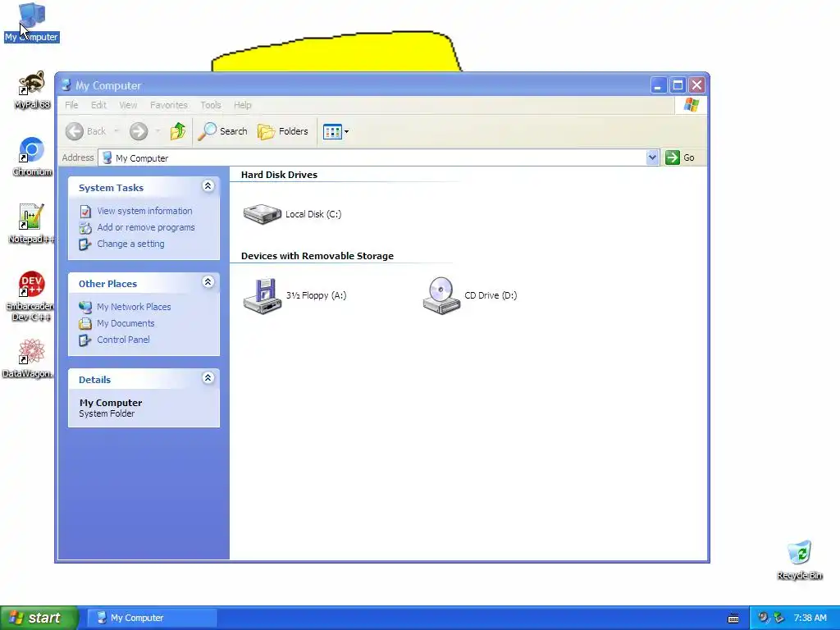Toggle the Folders pane
The height and width of the screenshot is (630, 840).
coord(283,131)
